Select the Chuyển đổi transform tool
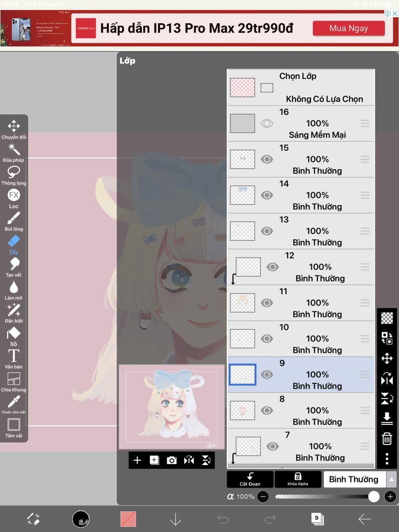The height and width of the screenshot is (532, 399). click(14, 129)
